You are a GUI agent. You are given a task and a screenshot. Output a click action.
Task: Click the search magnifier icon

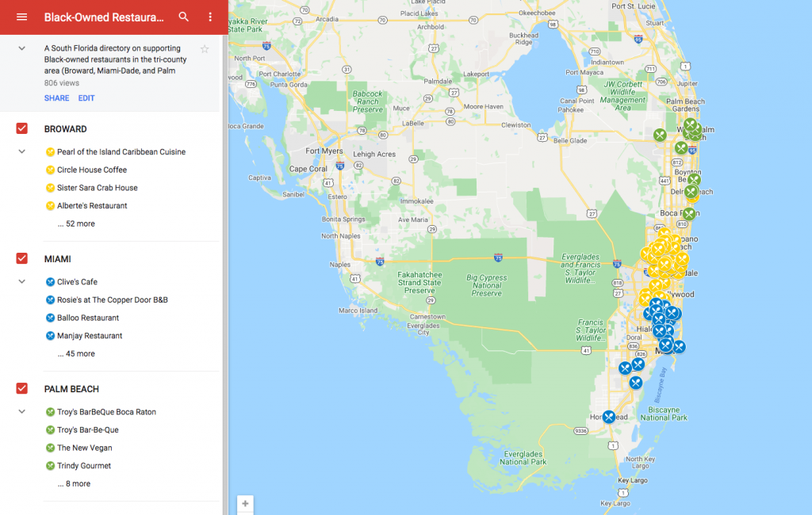pos(183,17)
